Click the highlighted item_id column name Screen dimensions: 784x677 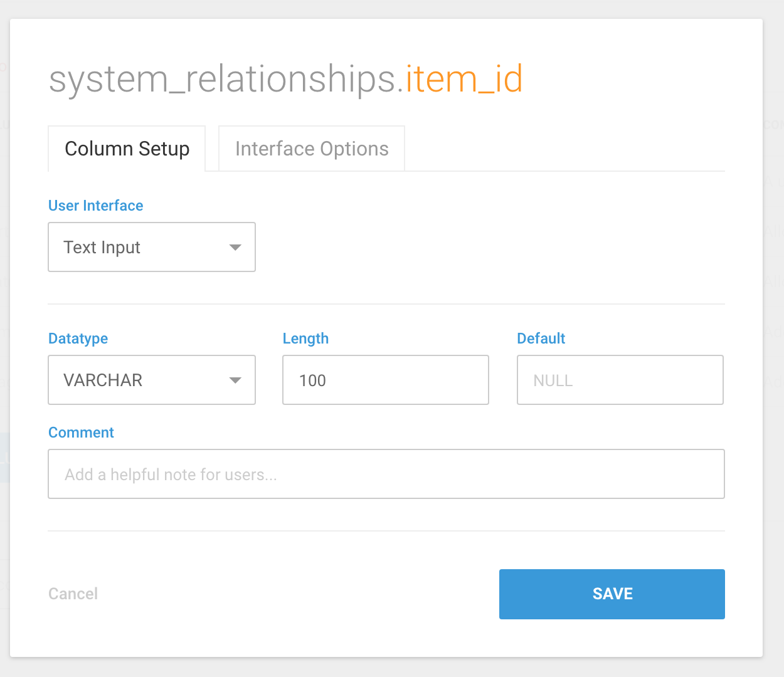[x=464, y=80]
